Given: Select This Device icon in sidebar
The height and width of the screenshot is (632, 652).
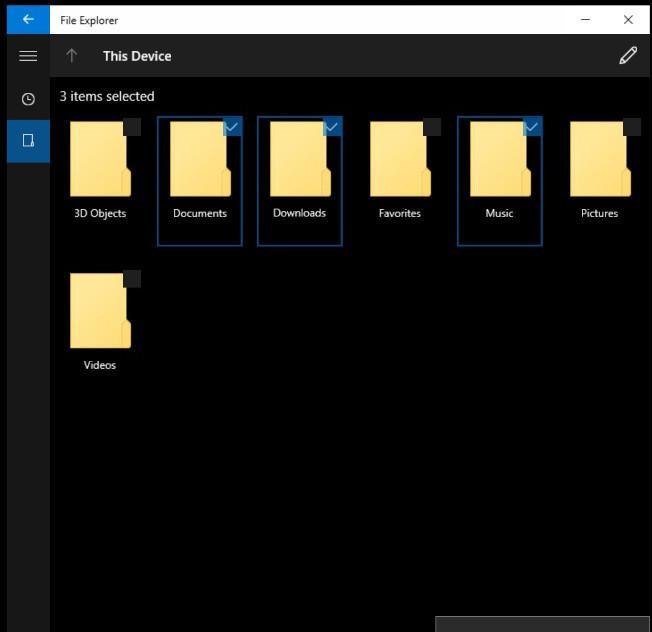Looking at the screenshot, I should [x=28, y=141].
